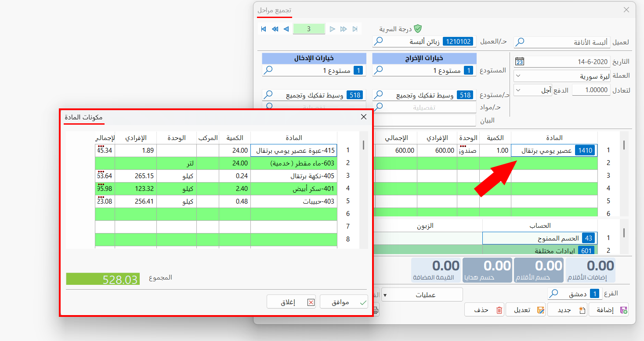Select component 403-حبيبات
Screen dimensions: 644x341
pos(293,201)
